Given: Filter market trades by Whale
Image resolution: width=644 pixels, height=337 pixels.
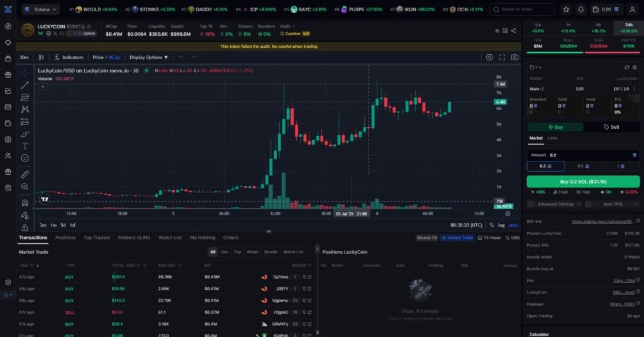Looking at the screenshot, I should point(253,252).
